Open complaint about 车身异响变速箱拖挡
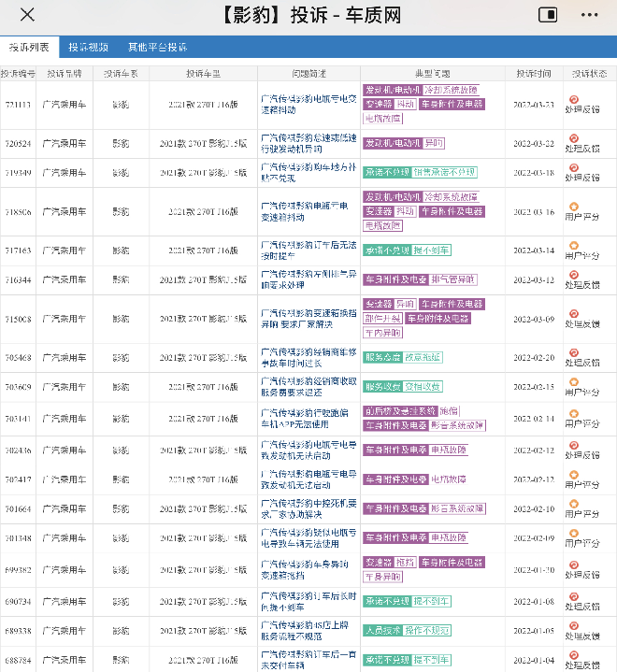Viewport: 617px width, 672px height. click(x=305, y=570)
